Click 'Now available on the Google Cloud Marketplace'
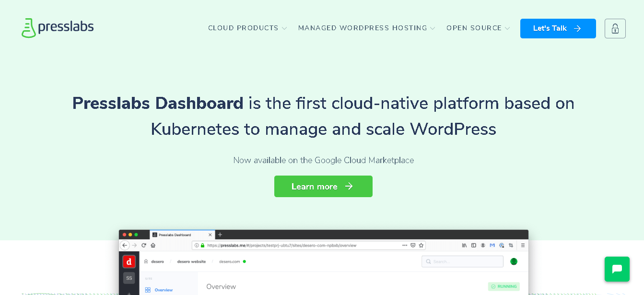 tap(324, 160)
